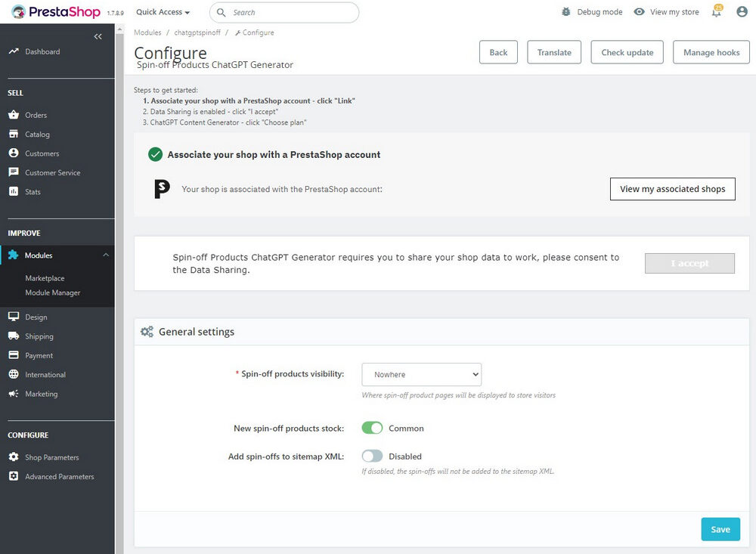Screen dimensions: 756x554
Task: Click the Orders basket icon
Action: point(14,115)
